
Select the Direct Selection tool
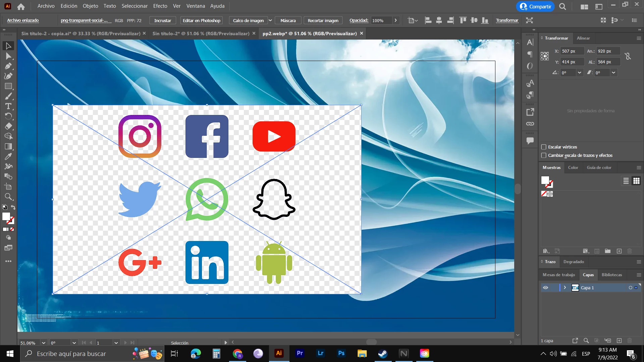[8, 56]
